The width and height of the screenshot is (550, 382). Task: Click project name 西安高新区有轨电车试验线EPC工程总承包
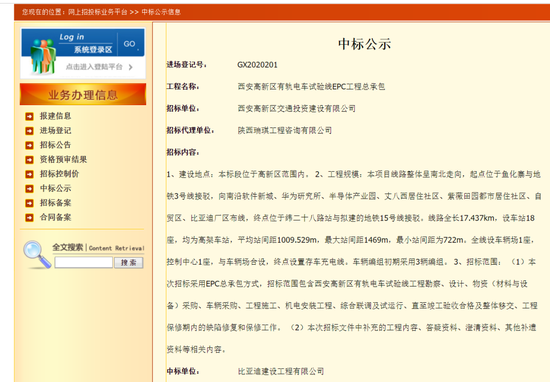pos(311,87)
